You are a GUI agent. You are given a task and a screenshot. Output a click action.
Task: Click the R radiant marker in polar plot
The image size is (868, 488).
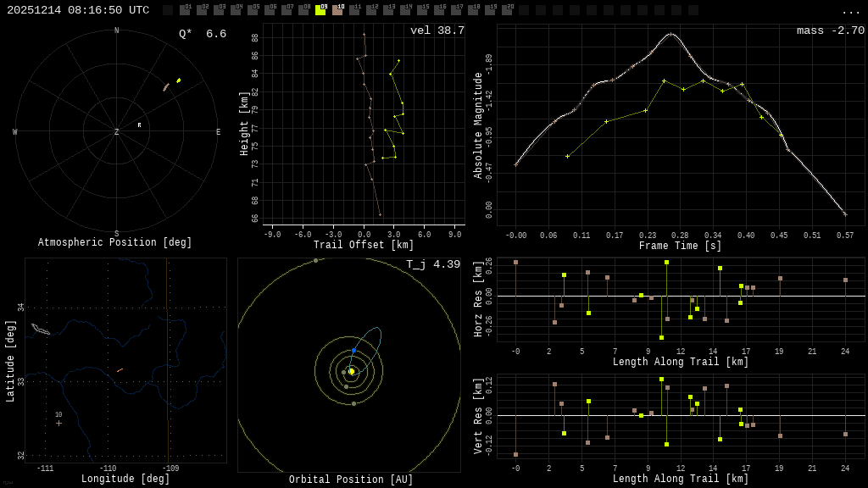(x=140, y=125)
